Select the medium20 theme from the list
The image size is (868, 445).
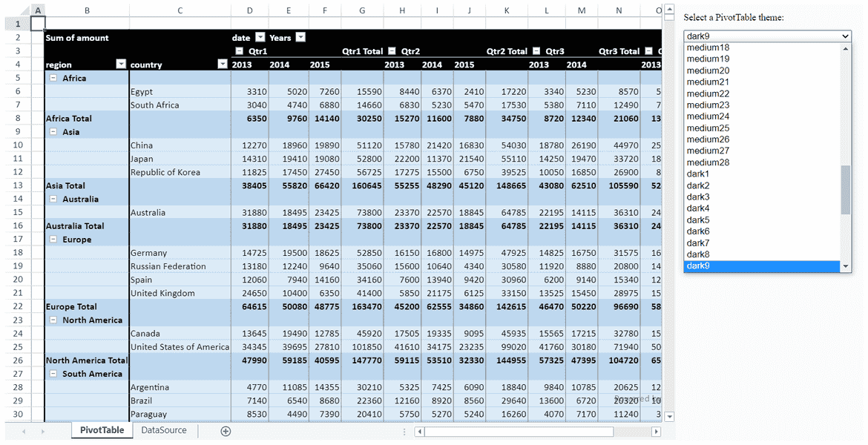(708, 70)
